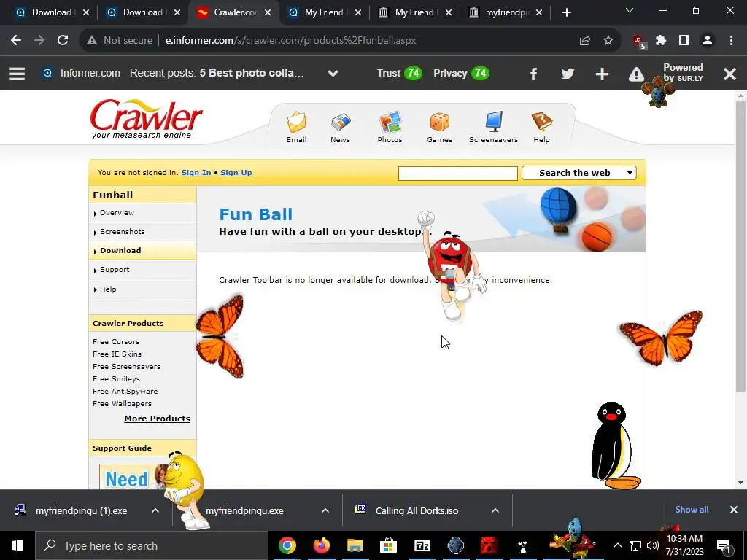Bookmark this page with the star icon
Viewport: 747px width, 560px height.
tap(608, 41)
